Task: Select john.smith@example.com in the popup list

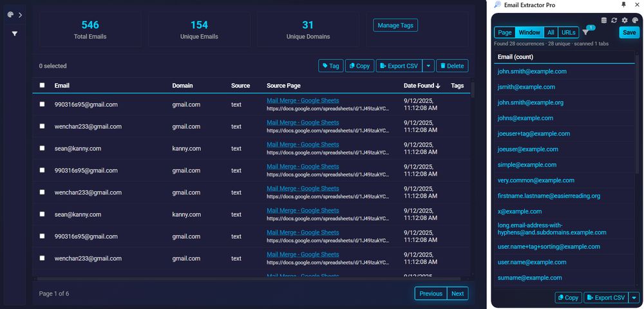Action: point(532,71)
